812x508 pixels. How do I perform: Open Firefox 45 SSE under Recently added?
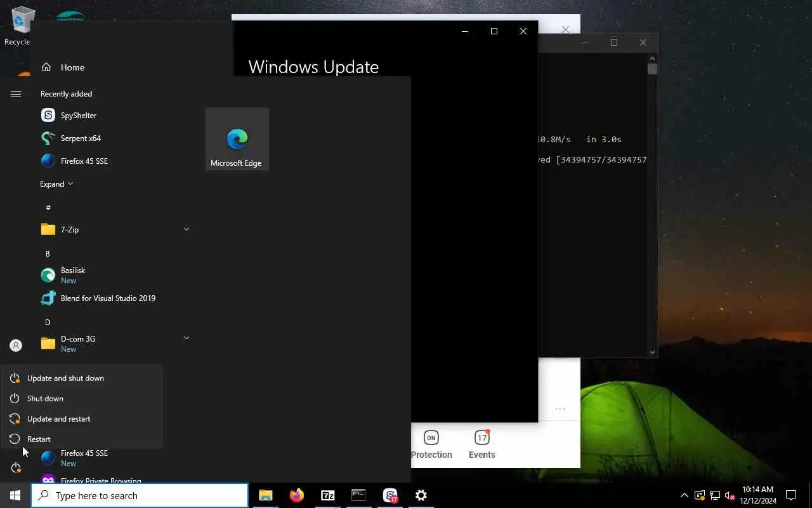[115, 161]
